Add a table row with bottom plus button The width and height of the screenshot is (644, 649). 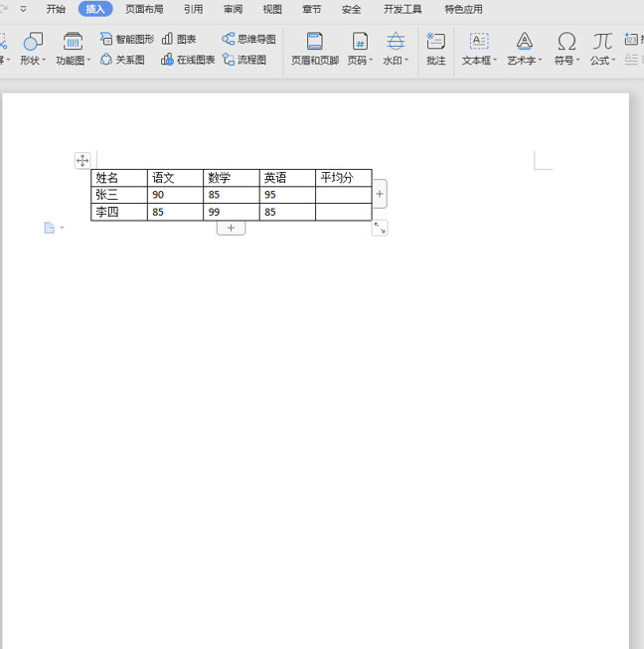[231, 228]
